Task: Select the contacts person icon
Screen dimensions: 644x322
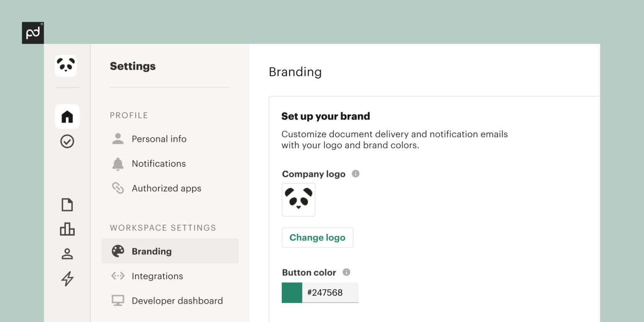Action: pos(67,254)
